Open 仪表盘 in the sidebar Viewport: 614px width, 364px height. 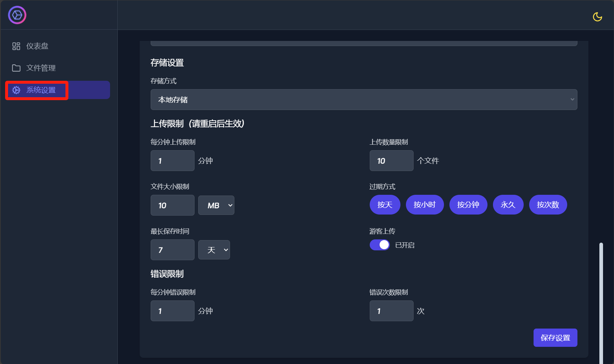point(37,46)
